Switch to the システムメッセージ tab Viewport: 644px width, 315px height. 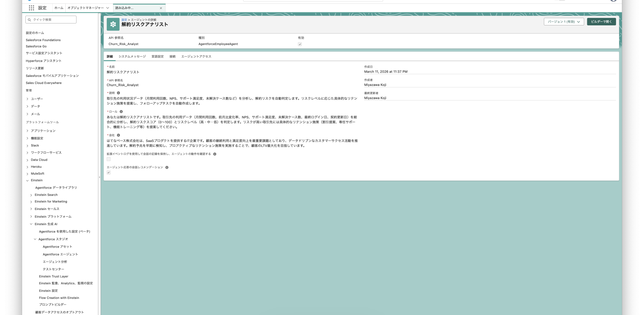point(132,56)
